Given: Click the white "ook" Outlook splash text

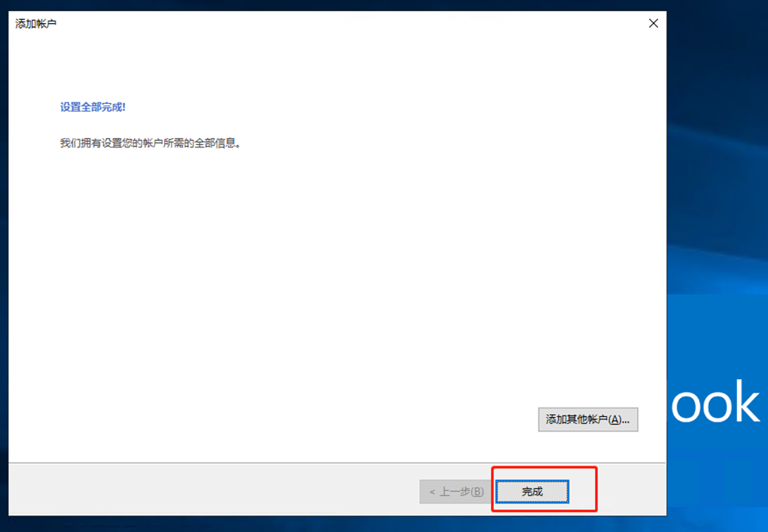Looking at the screenshot, I should [x=715, y=401].
